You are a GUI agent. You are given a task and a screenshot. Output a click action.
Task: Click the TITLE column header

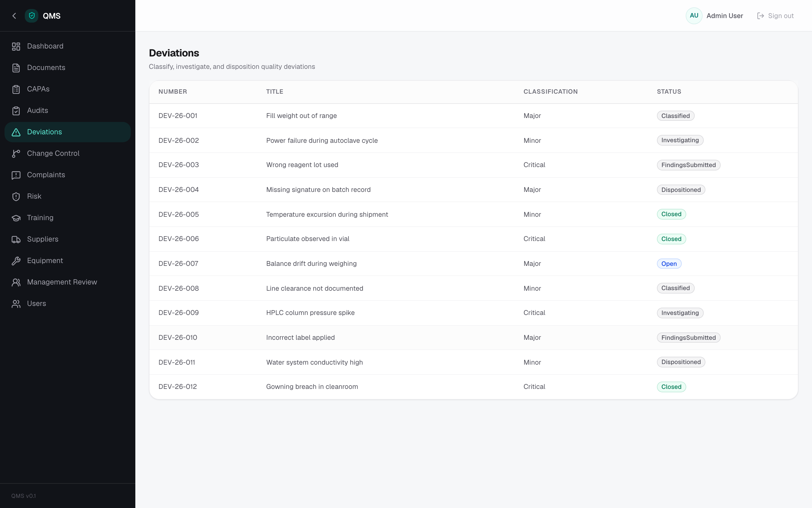[274, 92]
